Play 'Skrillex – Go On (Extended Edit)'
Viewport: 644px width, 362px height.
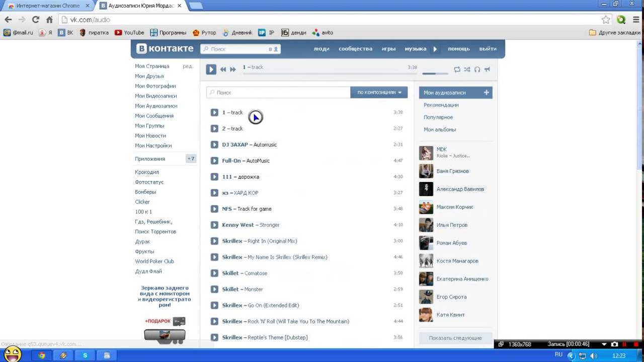[x=214, y=306]
